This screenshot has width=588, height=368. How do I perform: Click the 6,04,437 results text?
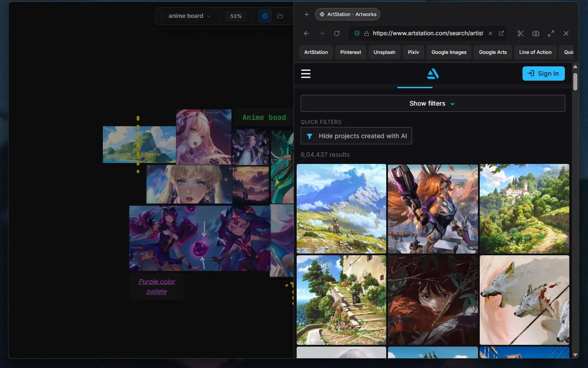tap(325, 155)
